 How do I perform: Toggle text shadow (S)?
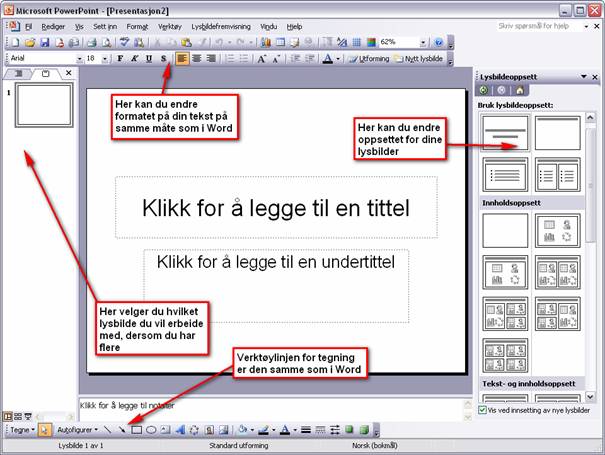tap(164, 59)
